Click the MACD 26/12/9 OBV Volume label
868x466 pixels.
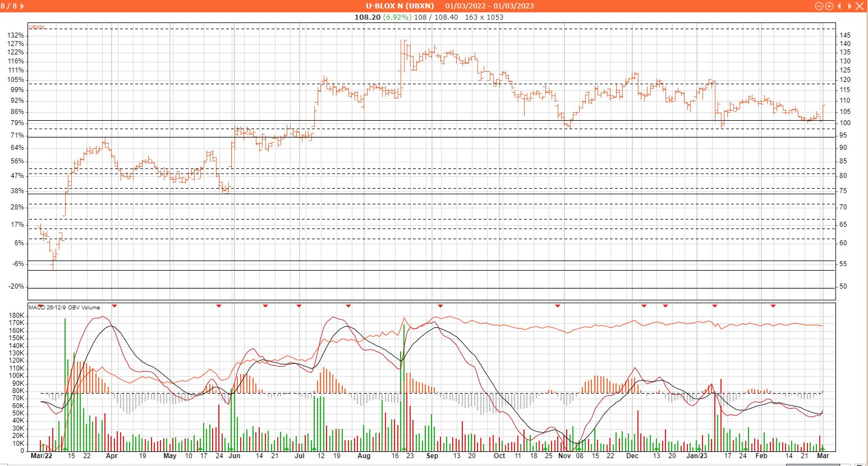point(65,307)
